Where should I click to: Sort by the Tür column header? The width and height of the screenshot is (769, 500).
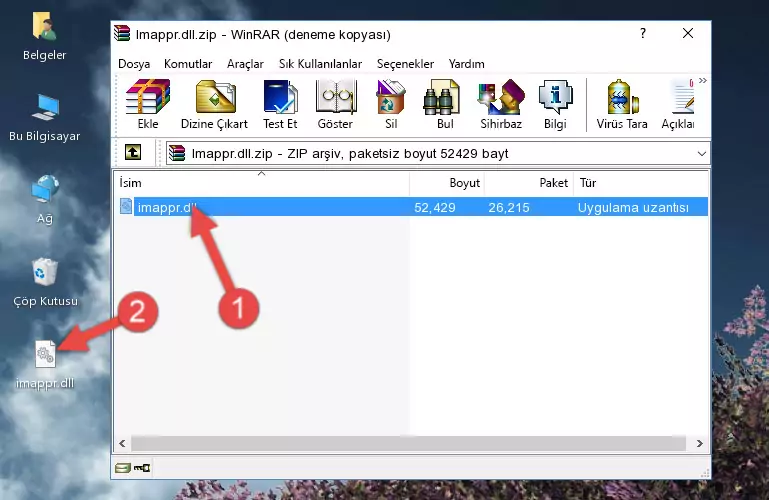[x=641, y=183]
